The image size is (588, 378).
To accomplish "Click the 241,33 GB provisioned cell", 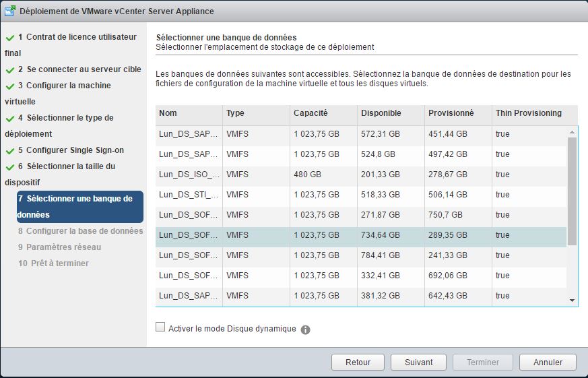I will [458, 256].
